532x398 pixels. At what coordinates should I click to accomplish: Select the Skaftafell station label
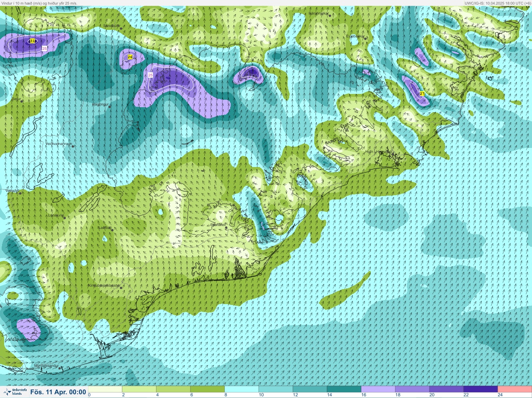(218, 225)
